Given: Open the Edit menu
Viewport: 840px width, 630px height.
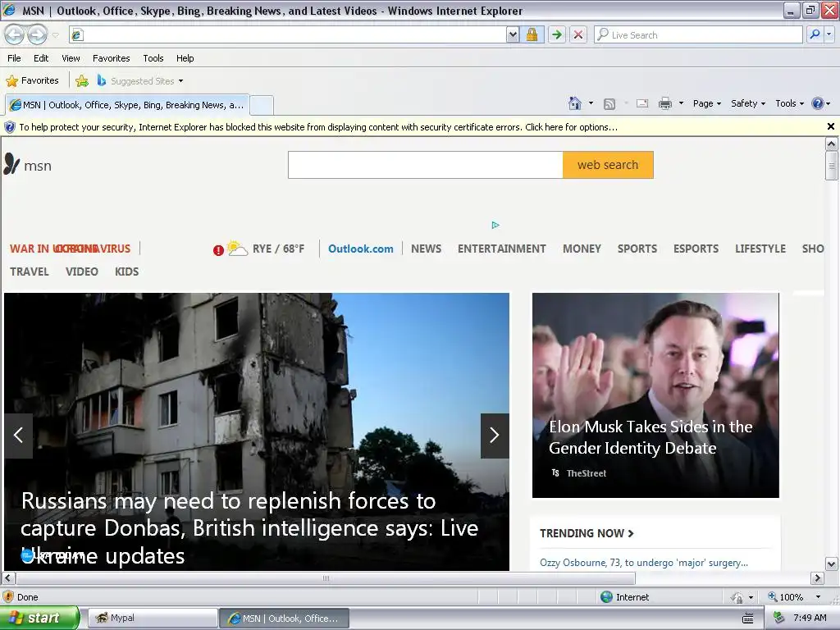Looking at the screenshot, I should tap(41, 58).
